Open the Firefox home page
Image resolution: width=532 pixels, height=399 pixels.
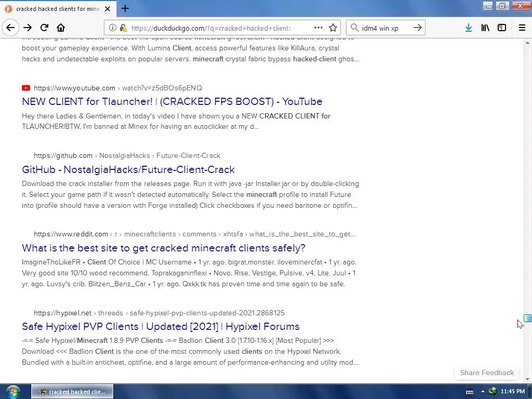[61, 28]
